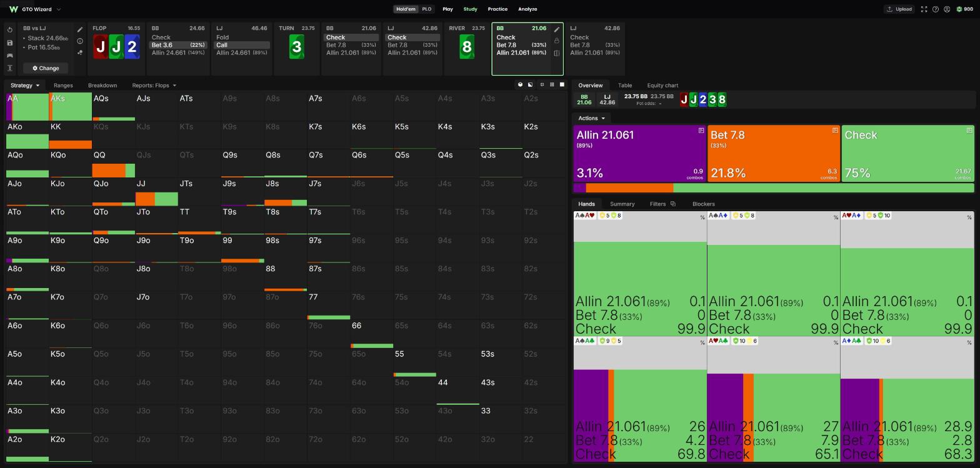Expand the Actions dropdown
This screenshot has width=980, height=468.
[x=591, y=118]
